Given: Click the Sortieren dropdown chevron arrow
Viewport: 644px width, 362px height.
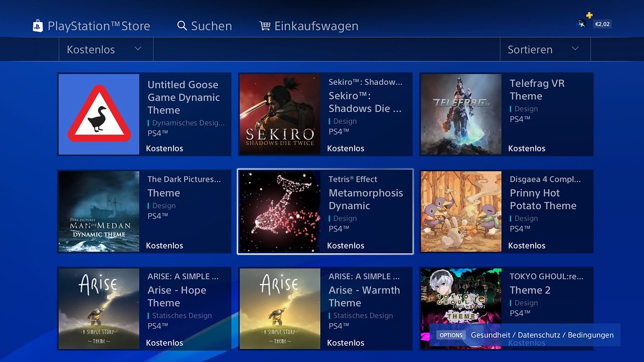Looking at the screenshot, I should [x=575, y=48].
